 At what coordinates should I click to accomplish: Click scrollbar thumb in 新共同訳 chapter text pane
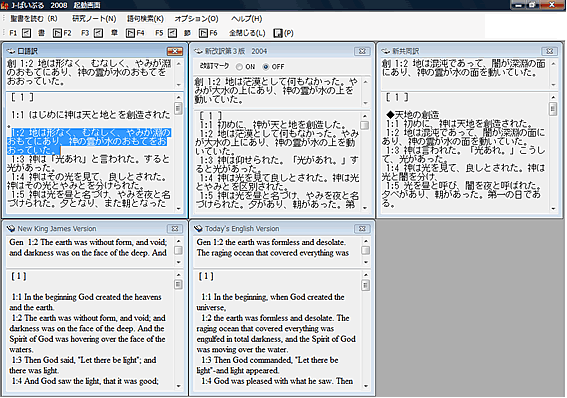[x=553, y=109]
